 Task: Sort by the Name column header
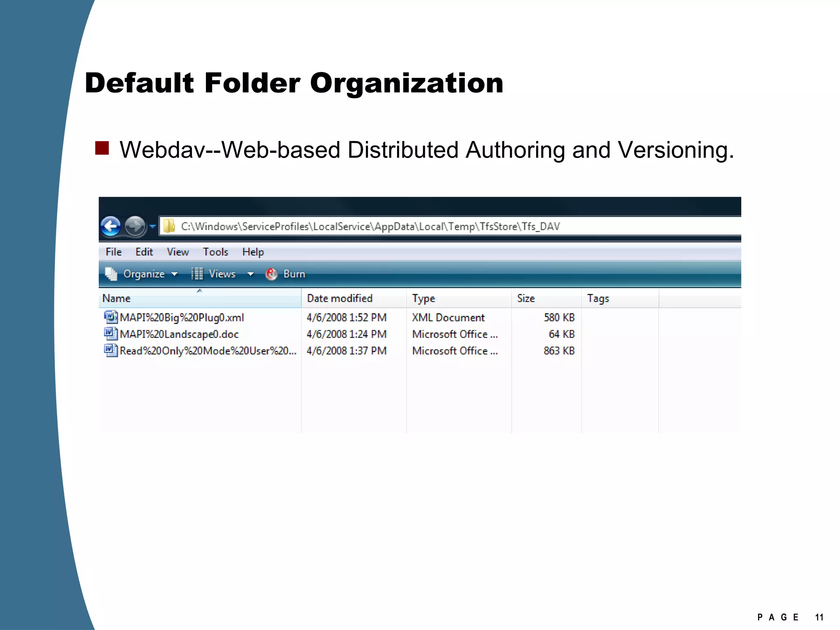(200, 298)
